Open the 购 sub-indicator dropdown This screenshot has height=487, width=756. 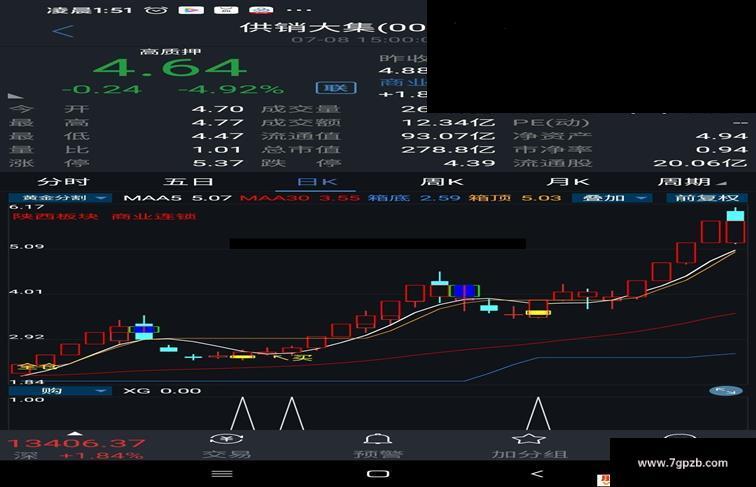(61, 391)
